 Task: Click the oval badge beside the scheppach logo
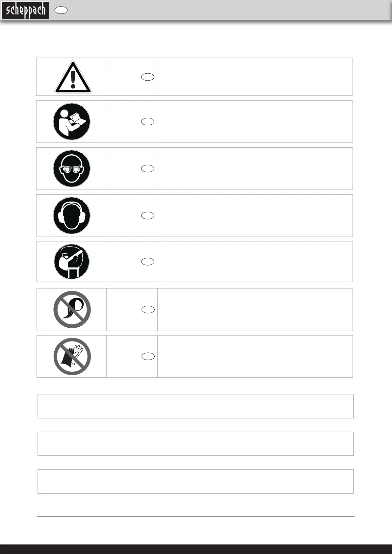pos(61,11)
